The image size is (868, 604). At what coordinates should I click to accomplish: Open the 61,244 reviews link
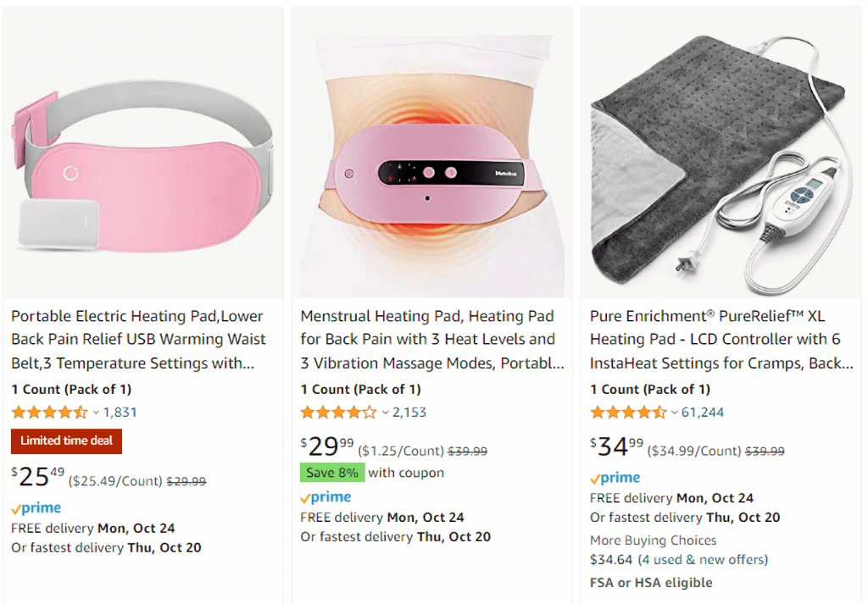[702, 413]
